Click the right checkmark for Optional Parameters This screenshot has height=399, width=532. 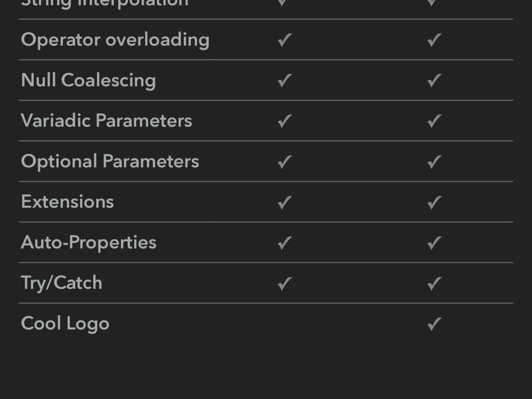[x=434, y=162]
